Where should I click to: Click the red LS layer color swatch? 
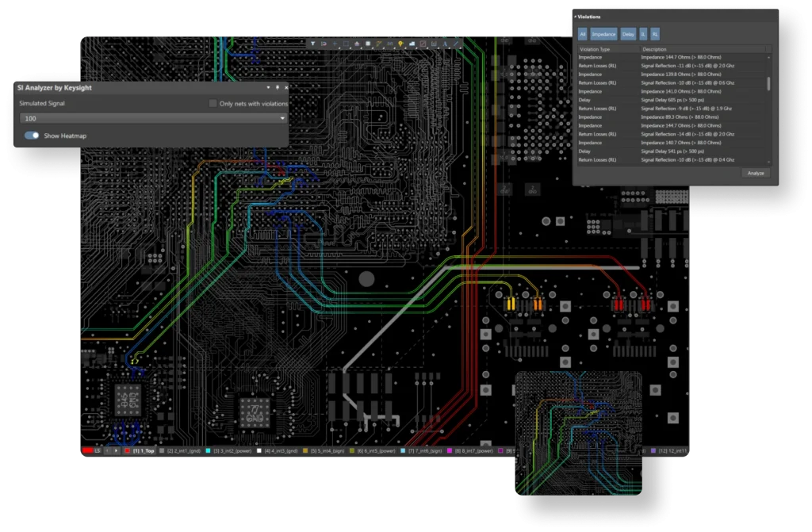(x=87, y=450)
